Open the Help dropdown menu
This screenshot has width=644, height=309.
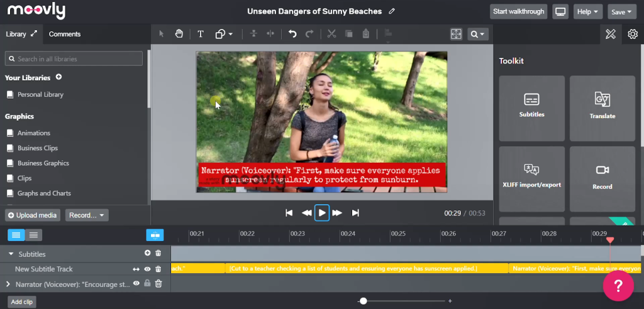pos(587,12)
